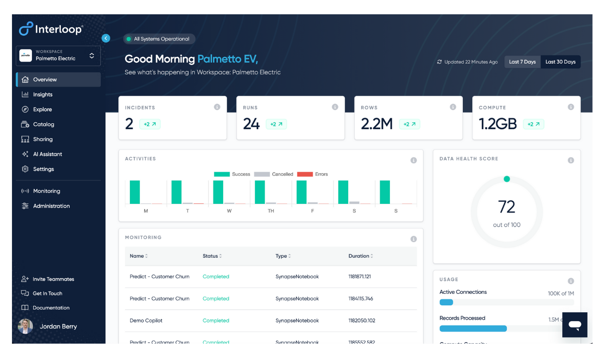Screen dimensions: 607x364
Task: Click the refresh icon beside Updated
Action: (439, 62)
